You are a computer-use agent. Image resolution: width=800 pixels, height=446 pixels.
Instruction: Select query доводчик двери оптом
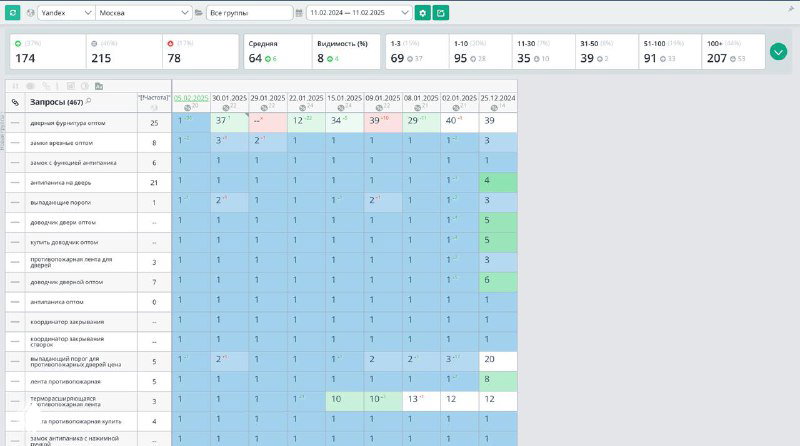[63, 222]
